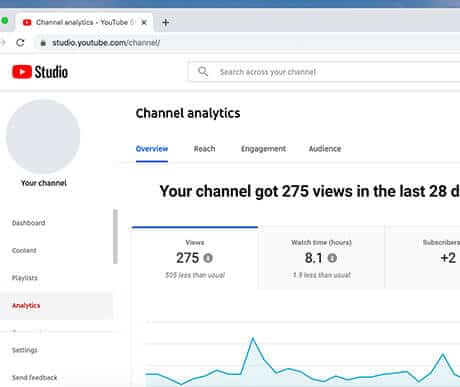This screenshot has height=387, width=460.
Task: Click the peak on the views chart
Action: click(x=253, y=338)
